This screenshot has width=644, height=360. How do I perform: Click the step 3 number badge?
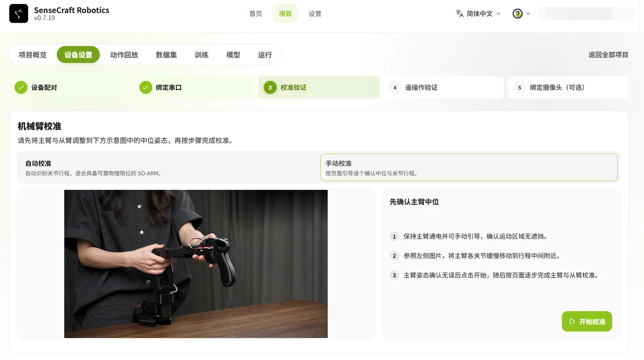(x=270, y=87)
